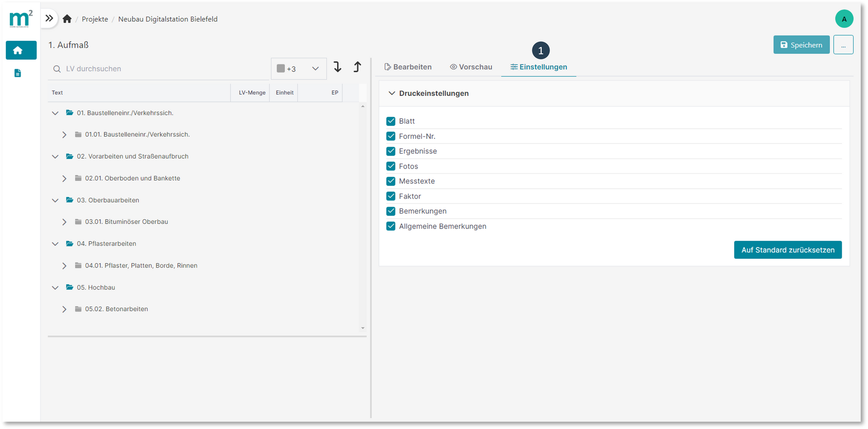Viewport: 868px width, 429px height.
Task: Expand 03.01. Bituminöser Oberbau
Action: (64, 222)
